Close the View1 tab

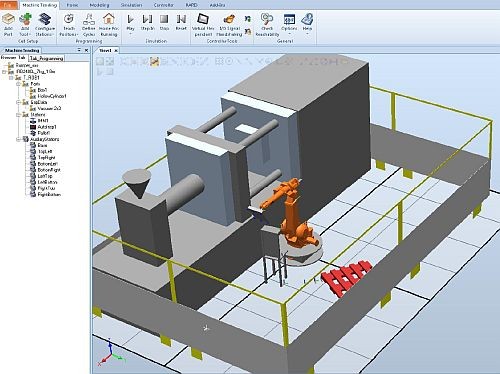coord(116,50)
